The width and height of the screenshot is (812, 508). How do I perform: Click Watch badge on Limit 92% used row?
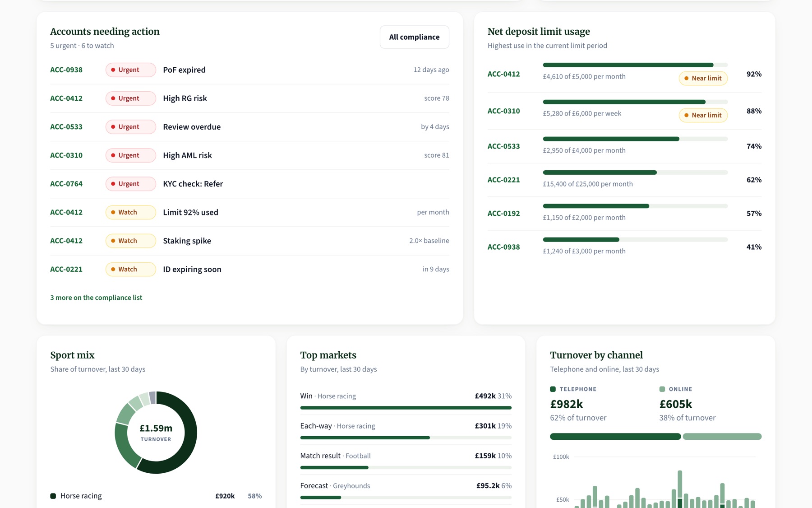(131, 212)
